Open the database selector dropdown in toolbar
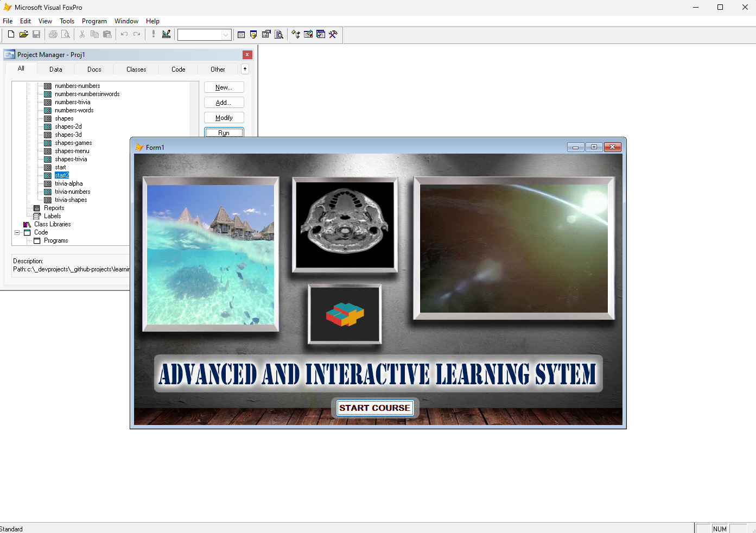 pyautogui.click(x=226, y=35)
